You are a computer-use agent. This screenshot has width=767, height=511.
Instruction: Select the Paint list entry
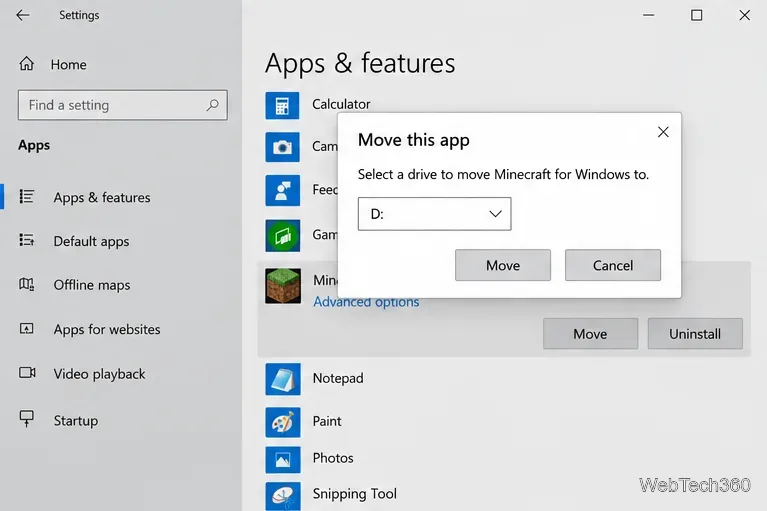(327, 421)
